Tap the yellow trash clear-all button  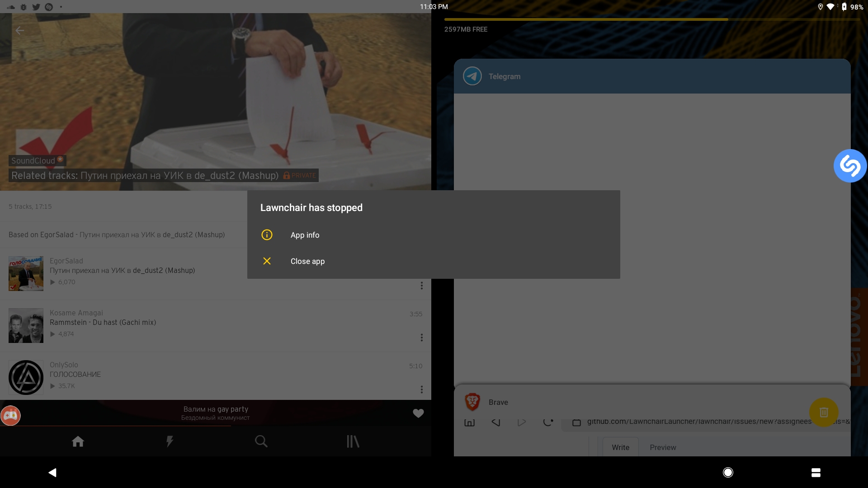tap(824, 412)
